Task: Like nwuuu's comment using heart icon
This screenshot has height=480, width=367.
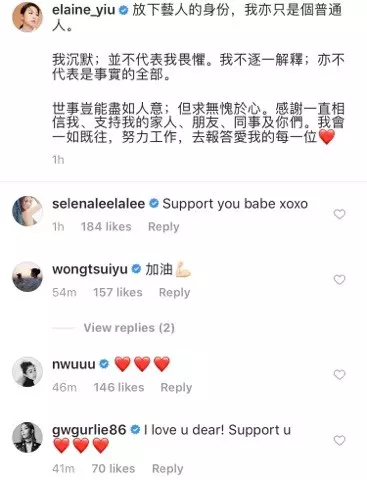Action: (339, 375)
